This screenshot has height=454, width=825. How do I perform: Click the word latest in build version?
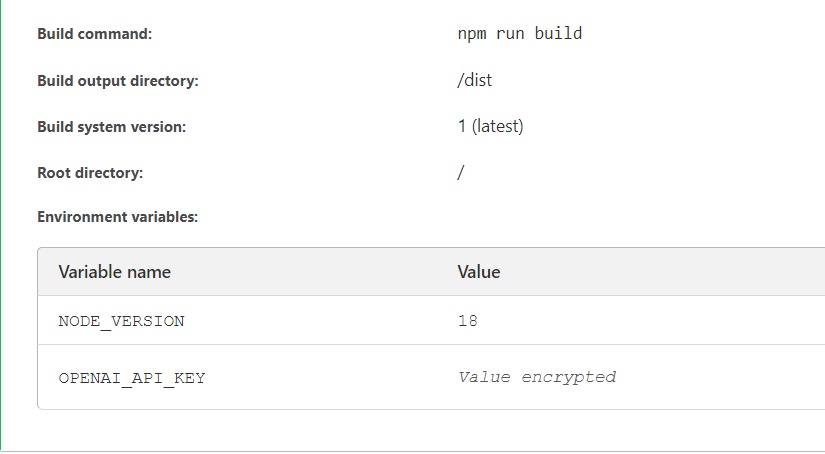pos(497,126)
